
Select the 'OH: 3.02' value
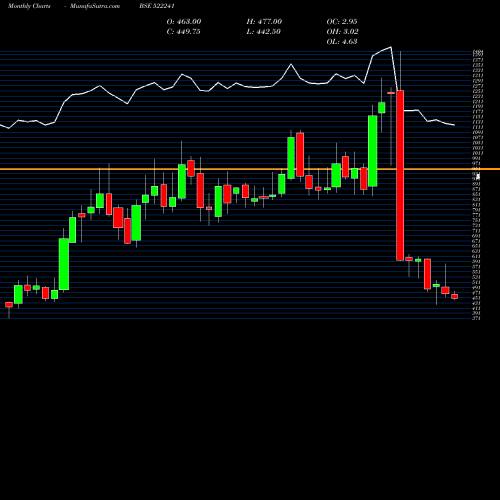tap(342, 31)
